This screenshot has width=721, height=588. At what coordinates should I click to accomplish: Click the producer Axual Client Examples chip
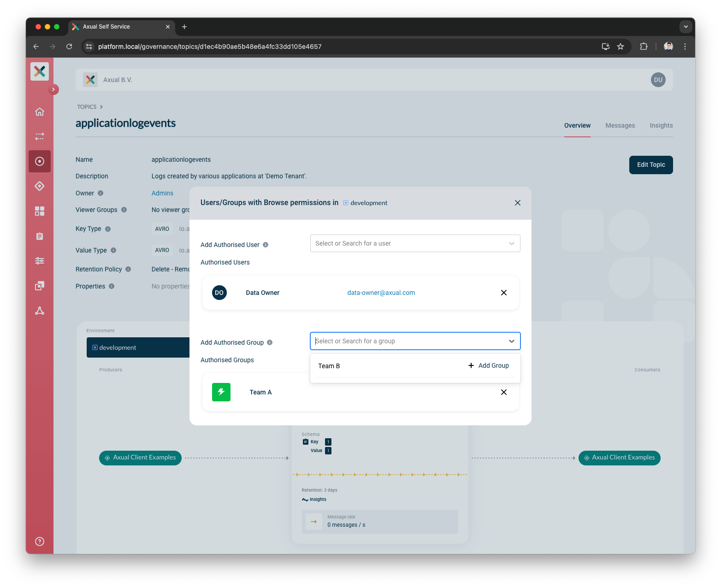[140, 458]
